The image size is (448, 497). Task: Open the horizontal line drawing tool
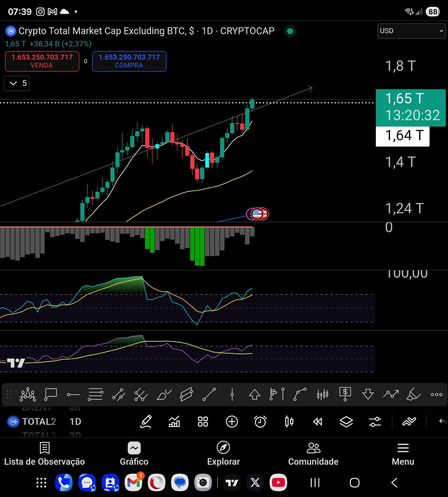[x=73, y=394]
